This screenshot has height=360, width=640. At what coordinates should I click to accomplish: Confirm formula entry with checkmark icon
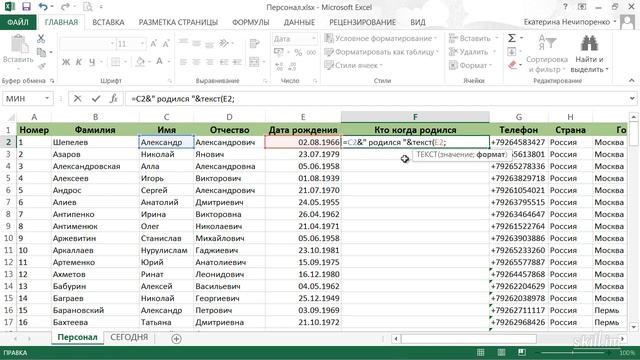coord(96,98)
